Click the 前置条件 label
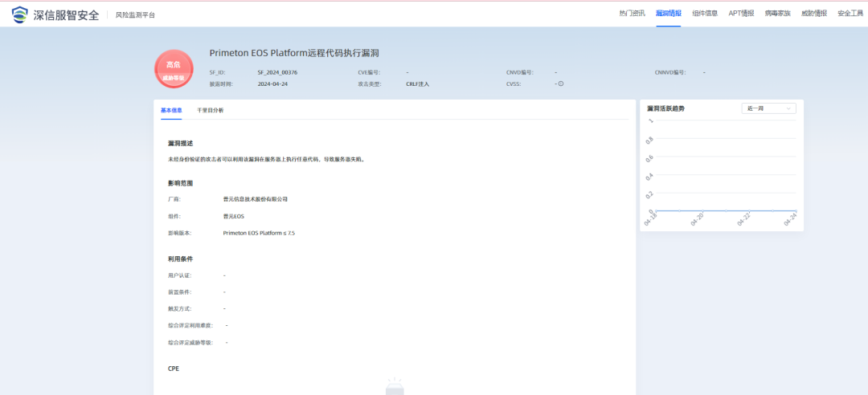Screen dimensions: 868x395 tap(180, 291)
